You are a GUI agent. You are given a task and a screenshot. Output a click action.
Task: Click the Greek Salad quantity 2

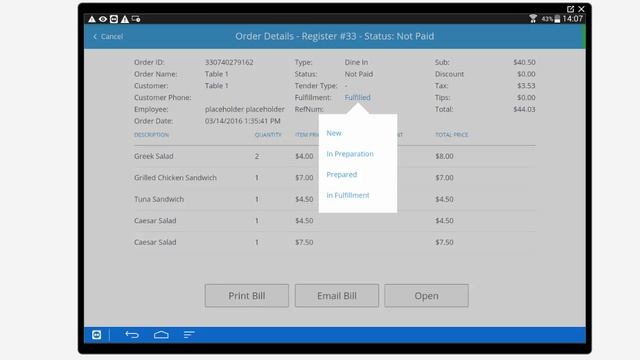(257, 156)
